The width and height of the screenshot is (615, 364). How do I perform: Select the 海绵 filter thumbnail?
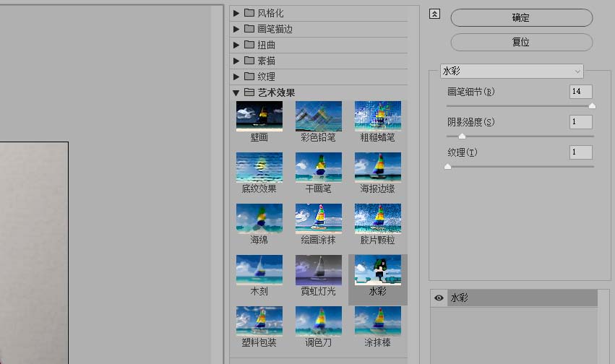tap(259, 219)
